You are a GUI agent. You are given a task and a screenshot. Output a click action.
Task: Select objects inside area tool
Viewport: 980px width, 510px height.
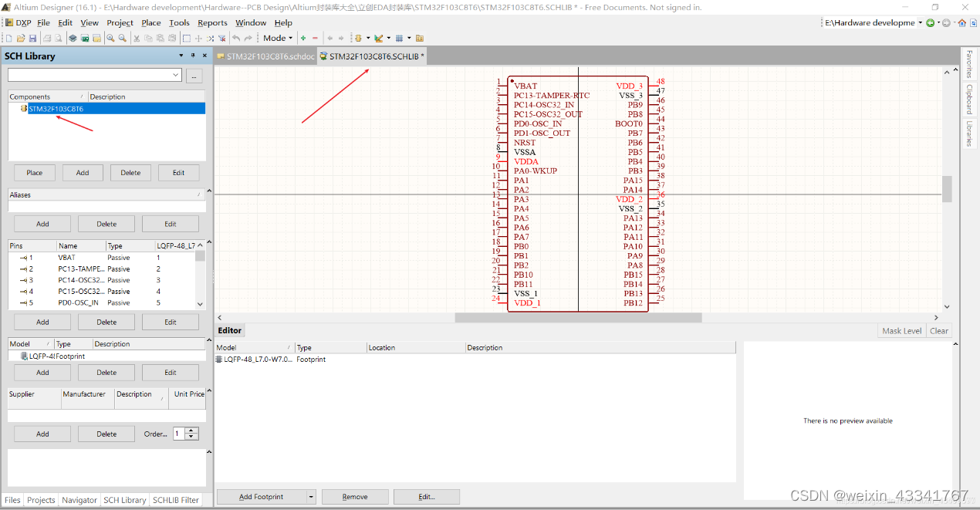[x=186, y=38]
